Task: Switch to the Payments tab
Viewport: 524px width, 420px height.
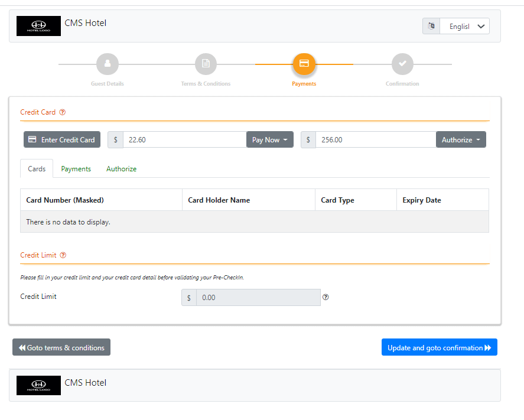Action: point(76,169)
